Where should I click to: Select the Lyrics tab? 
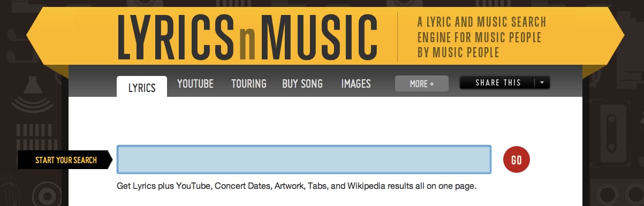142,87
